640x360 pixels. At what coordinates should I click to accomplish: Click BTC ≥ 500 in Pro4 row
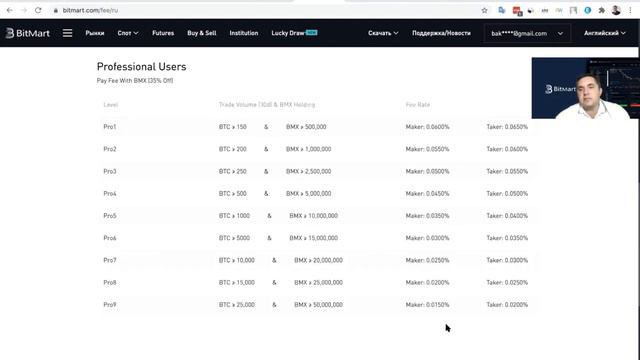click(233, 194)
